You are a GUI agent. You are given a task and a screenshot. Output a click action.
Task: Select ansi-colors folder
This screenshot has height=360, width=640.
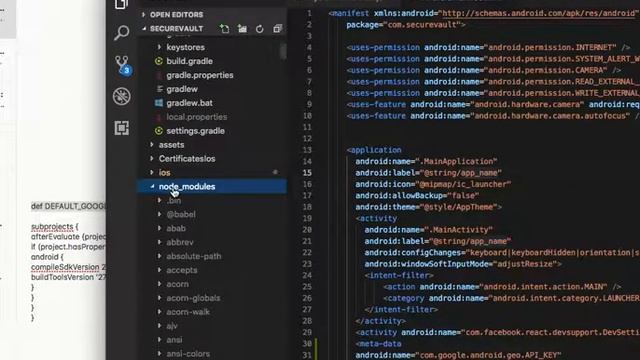pyautogui.click(x=188, y=353)
